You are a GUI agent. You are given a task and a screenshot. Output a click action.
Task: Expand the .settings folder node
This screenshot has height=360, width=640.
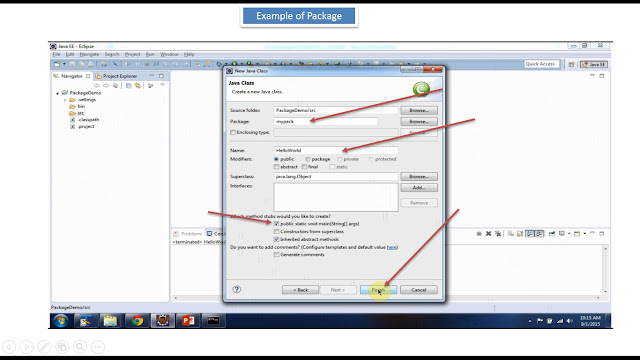(65, 100)
